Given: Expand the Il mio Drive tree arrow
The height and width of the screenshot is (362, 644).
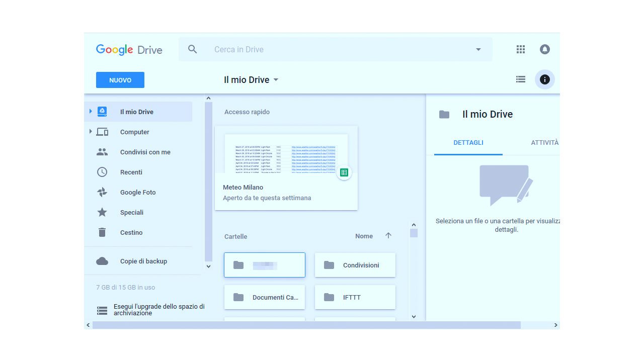Looking at the screenshot, I should [91, 111].
